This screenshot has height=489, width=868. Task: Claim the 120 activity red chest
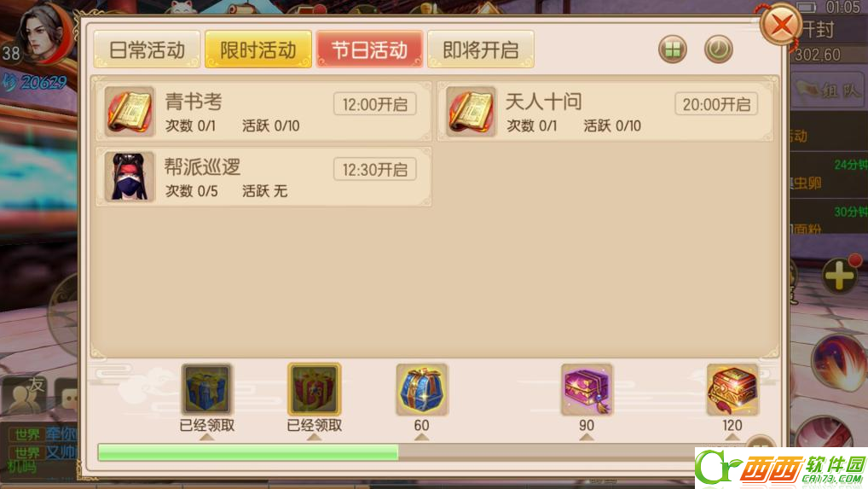coord(732,389)
